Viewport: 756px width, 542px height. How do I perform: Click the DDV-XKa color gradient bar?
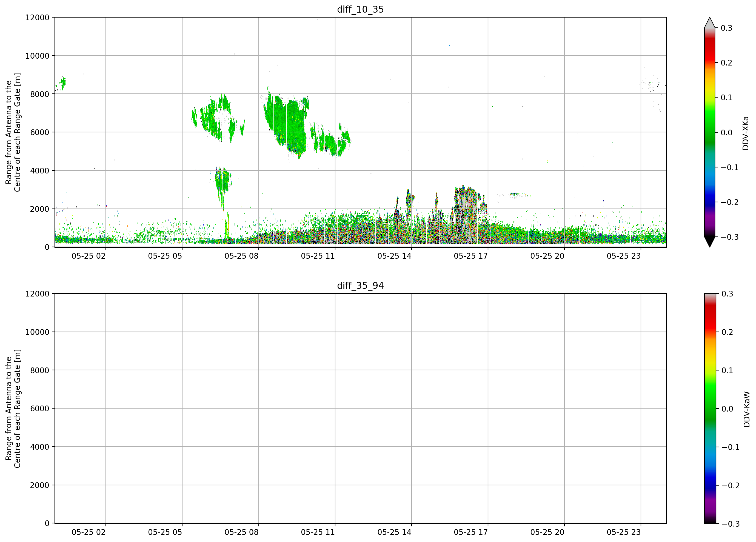(x=710, y=132)
